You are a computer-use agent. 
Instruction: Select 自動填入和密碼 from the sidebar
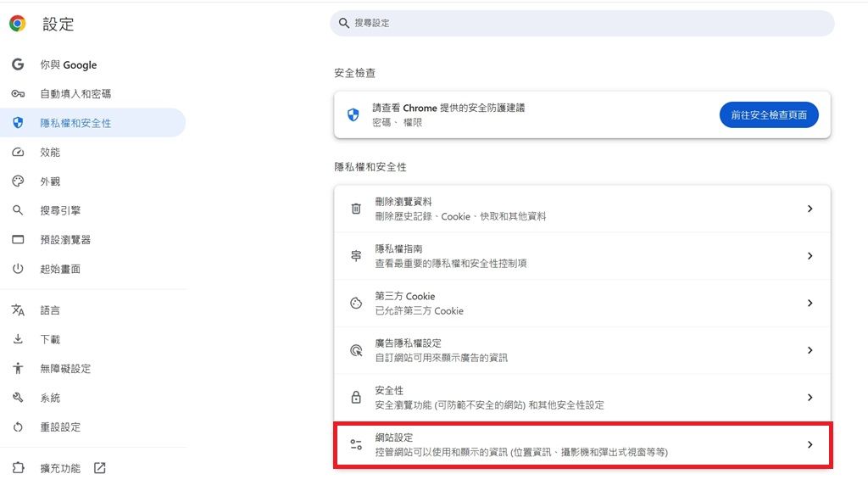(75, 94)
